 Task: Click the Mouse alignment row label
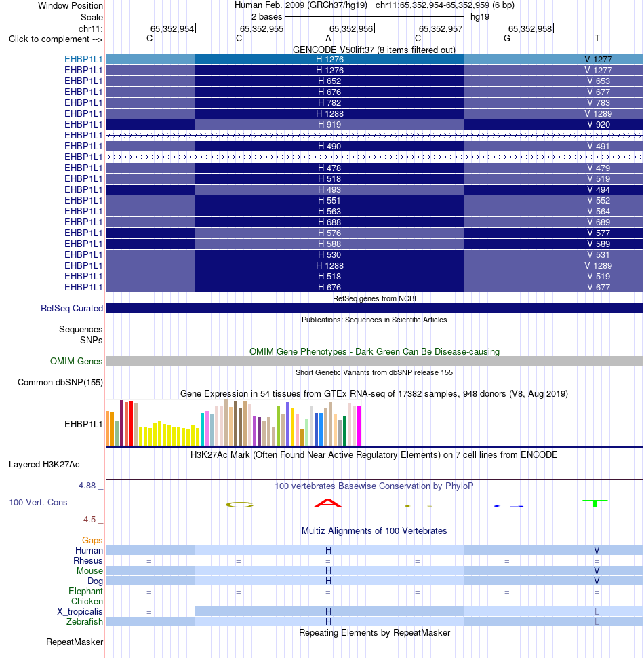89,570
